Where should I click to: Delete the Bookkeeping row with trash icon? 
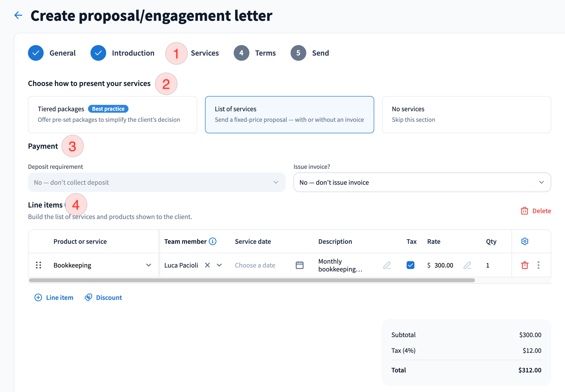click(x=525, y=265)
